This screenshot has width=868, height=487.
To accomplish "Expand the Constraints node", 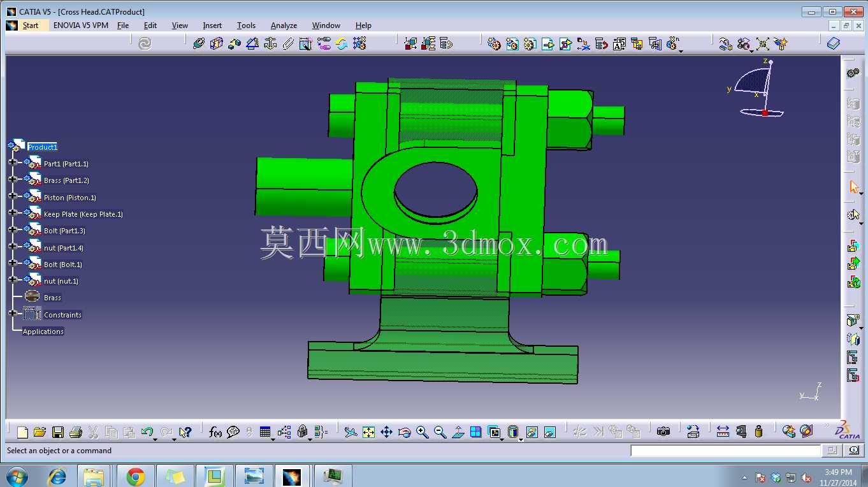I will pyautogui.click(x=12, y=313).
